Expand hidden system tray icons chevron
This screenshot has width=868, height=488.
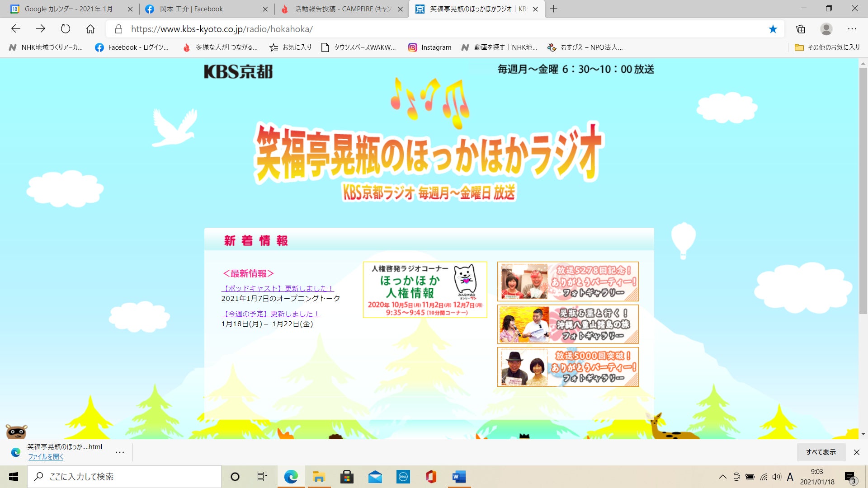coord(723,477)
